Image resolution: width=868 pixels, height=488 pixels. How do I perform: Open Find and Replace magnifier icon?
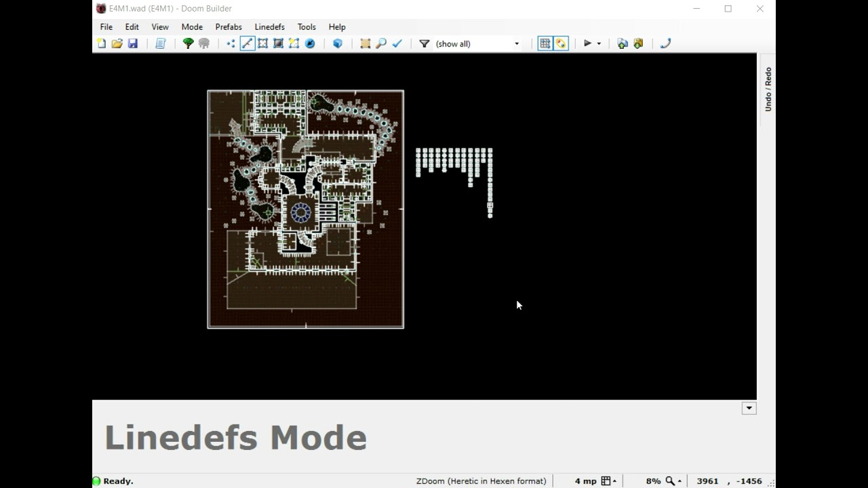coord(381,43)
